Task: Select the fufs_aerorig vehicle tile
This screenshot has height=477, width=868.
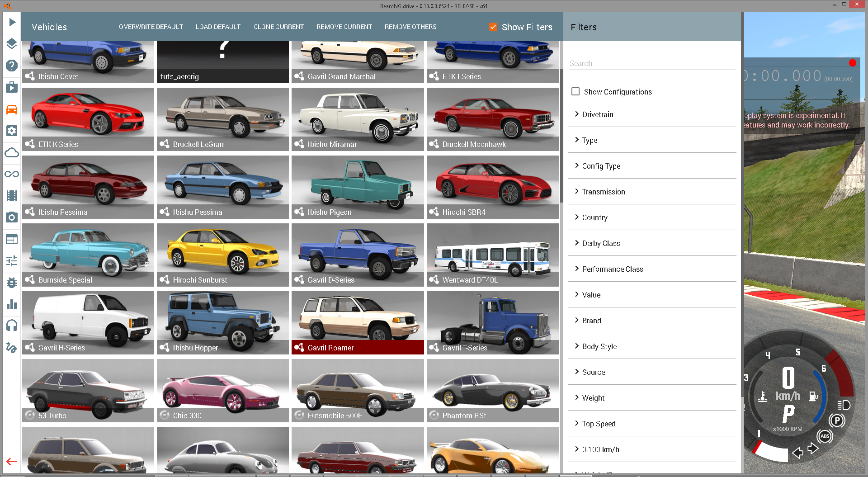Action: pyautogui.click(x=223, y=62)
